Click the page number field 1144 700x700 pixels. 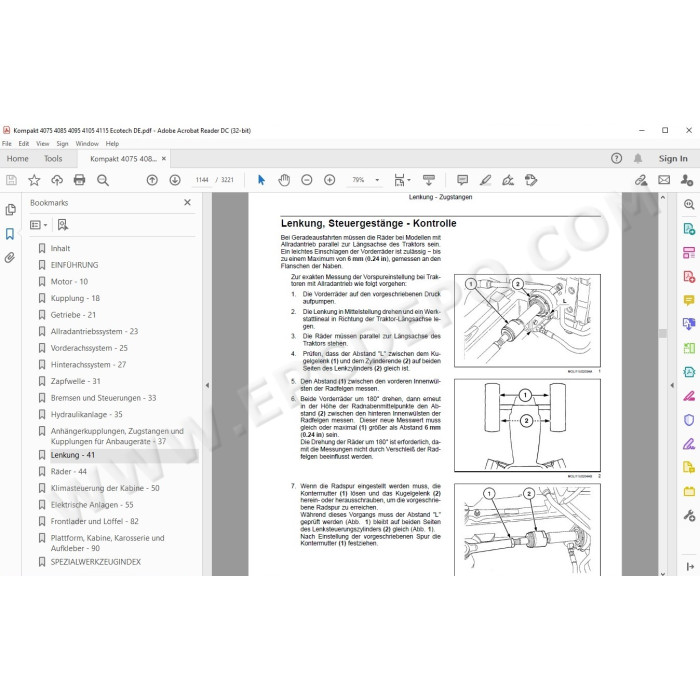[x=202, y=180]
